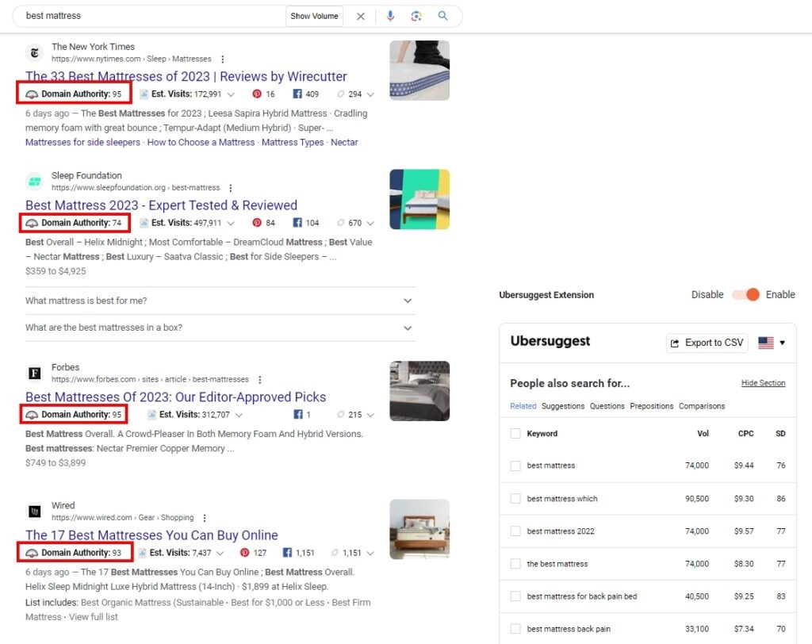Clear the search box with X icon
The image size is (812, 644).
tap(361, 16)
